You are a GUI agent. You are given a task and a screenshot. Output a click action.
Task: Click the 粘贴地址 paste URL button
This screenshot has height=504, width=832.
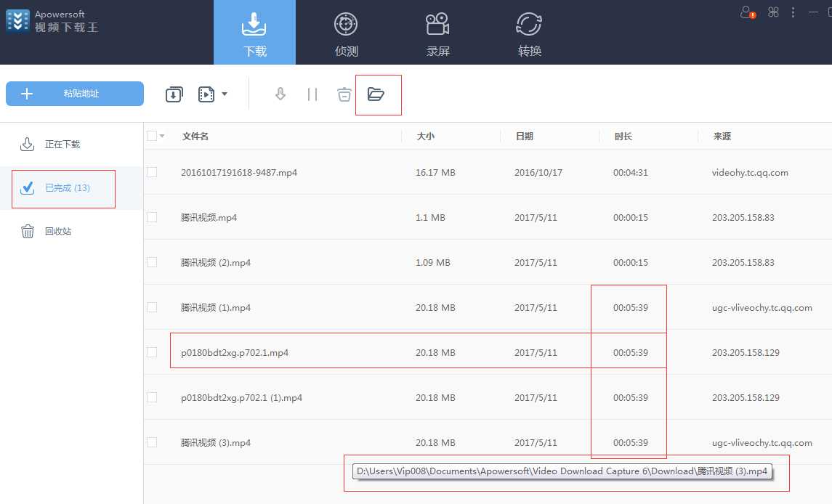75,94
